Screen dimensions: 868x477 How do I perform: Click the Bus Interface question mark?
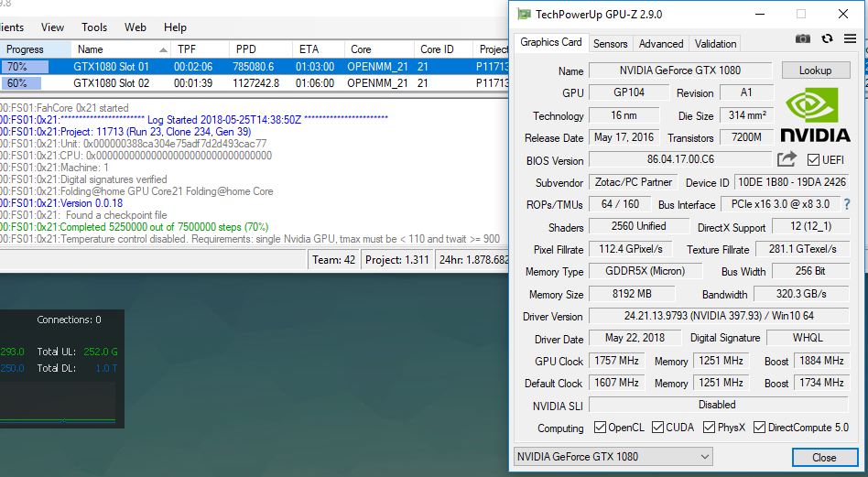846,204
